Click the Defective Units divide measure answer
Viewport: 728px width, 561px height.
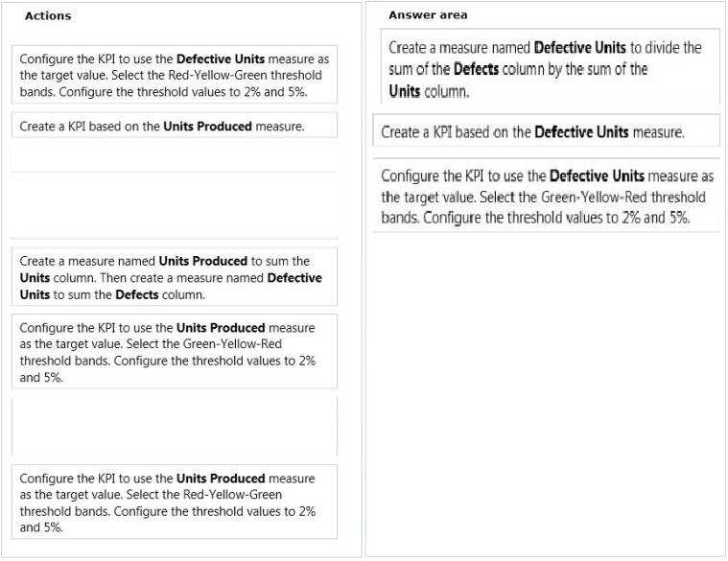tap(550, 69)
